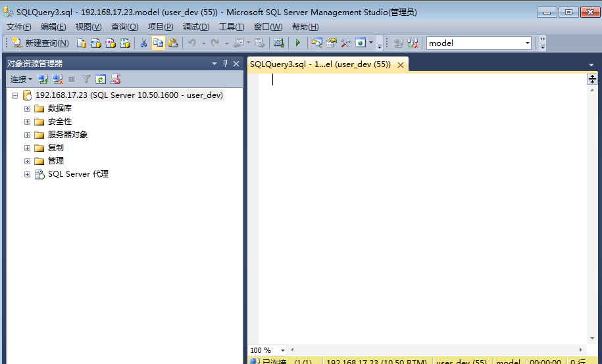602x364 pixels.
Task: Switch to the SQLQuery3.sql tab
Action: [x=320, y=64]
